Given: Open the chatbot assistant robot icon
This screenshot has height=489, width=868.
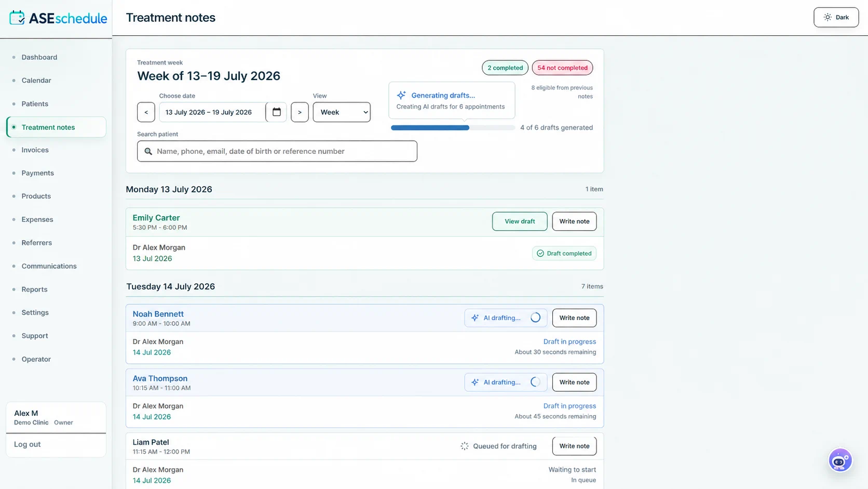Looking at the screenshot, I should pyautogui.click(x=840, y=460).
